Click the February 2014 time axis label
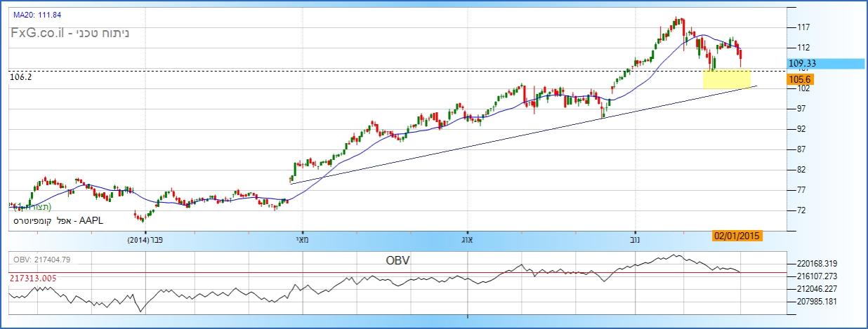The width and height of the screenshot is (868, 329). 145,240
